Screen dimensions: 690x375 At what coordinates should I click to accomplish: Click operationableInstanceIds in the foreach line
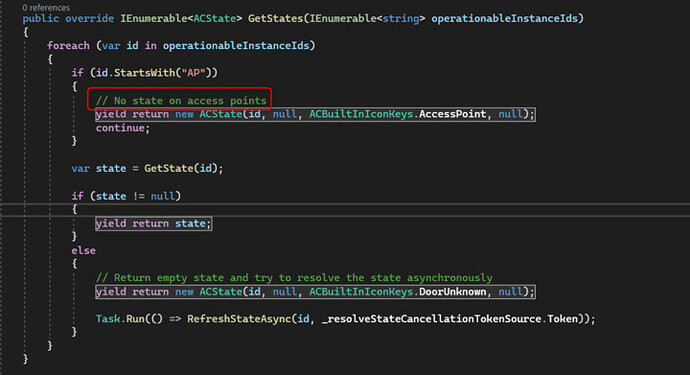(236, 46)
